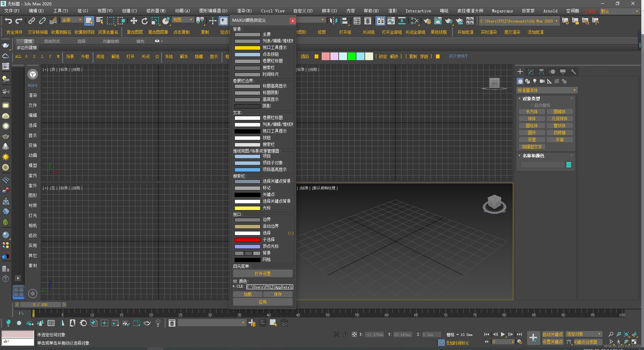Select the Move transform tool
The image size is (644, 350).
coord(134,21)
